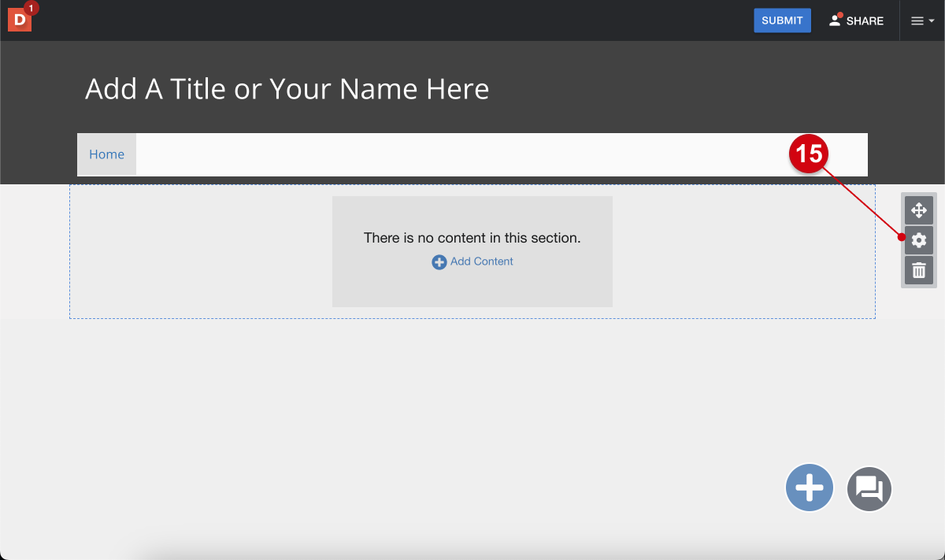Screen dimensions: 945x560
Task: Select the Home navigation tab
Action: click(x=106, y=154)
